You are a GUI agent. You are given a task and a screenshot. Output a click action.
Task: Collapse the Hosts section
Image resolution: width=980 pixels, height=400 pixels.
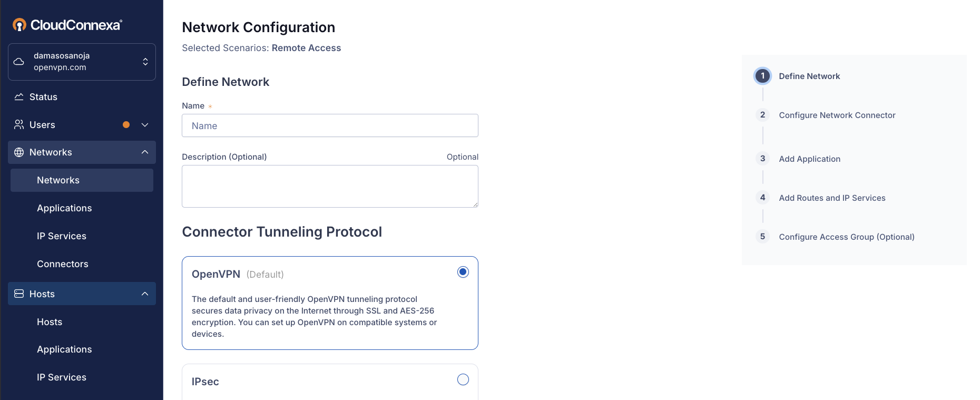click(145, 294)
